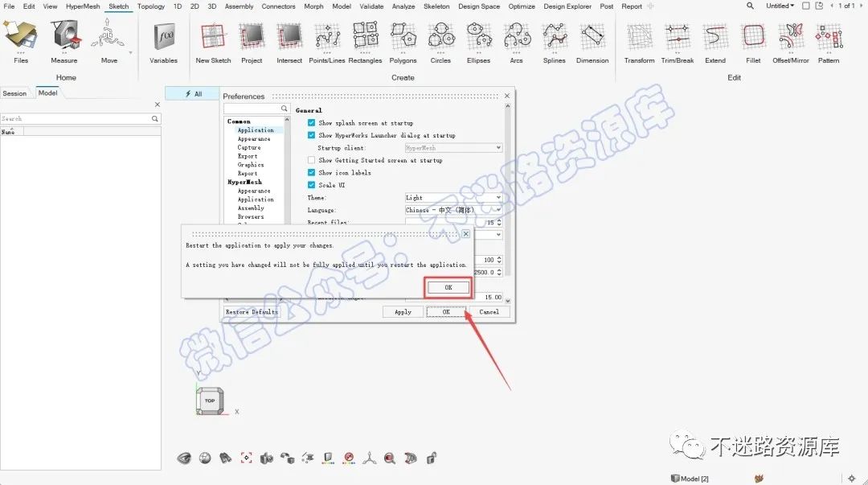Toggle Show HyperWorks Launcher dialog at startup

point(311,135)
